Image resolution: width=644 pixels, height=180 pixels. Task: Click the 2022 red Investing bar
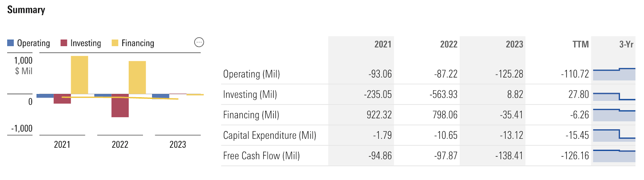pos(120,107)
